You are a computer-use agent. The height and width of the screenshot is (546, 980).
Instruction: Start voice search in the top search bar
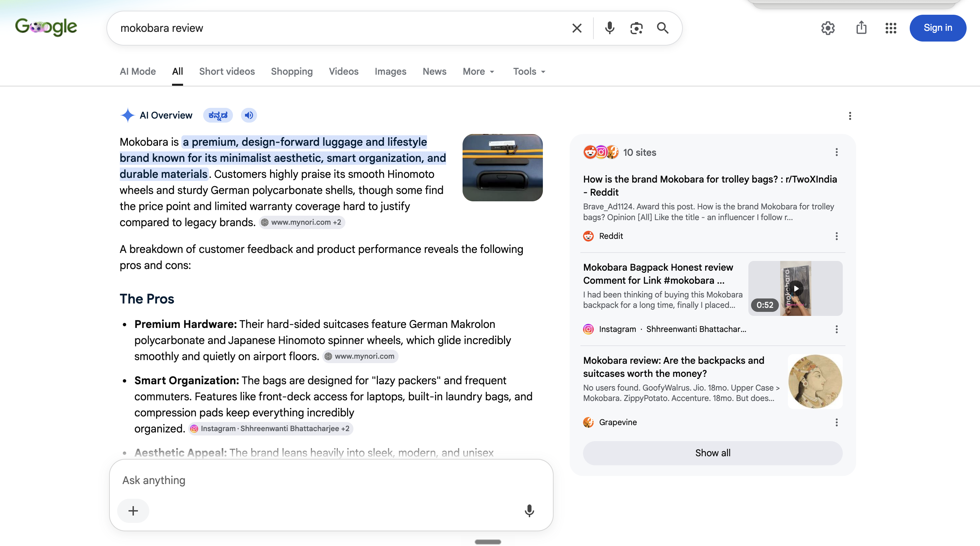coord(609,28)
